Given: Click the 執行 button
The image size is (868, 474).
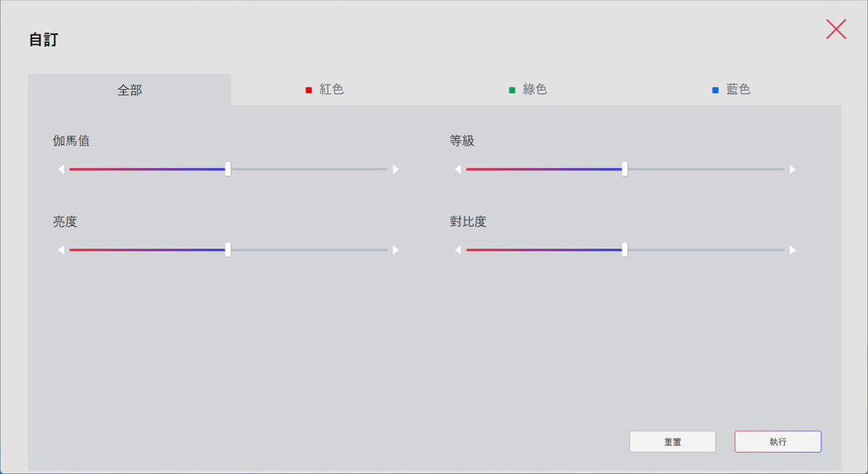Looking at the screenshot, I should point(777,442).
